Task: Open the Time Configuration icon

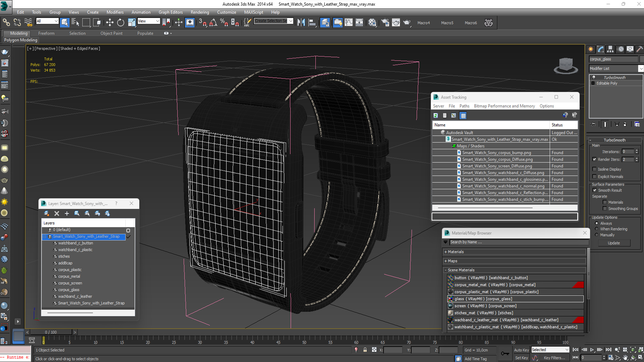Action: coord(611,358)
